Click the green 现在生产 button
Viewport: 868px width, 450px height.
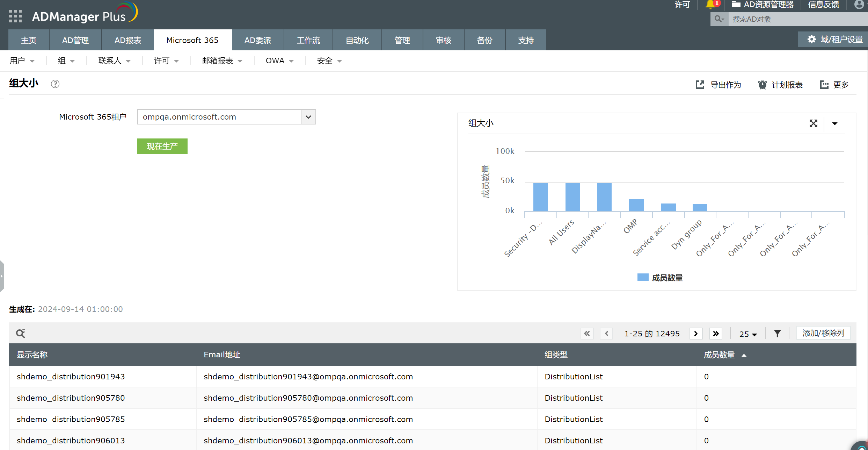click(162, 146)
